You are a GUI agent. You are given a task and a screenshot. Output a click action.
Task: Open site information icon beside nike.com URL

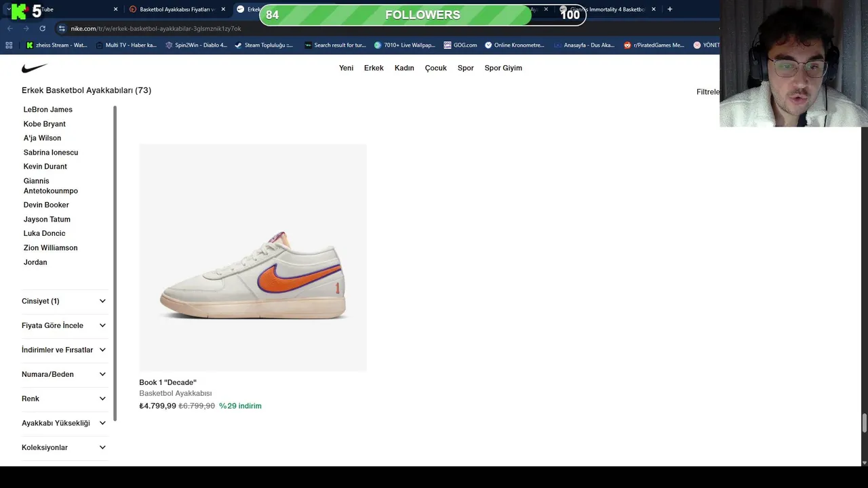click(62, 28)
